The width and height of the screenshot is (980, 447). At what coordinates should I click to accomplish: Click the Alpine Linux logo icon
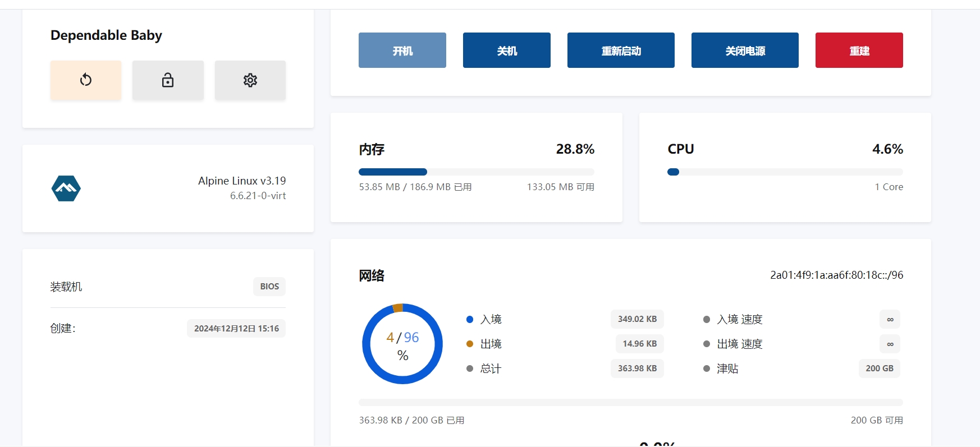66,188
